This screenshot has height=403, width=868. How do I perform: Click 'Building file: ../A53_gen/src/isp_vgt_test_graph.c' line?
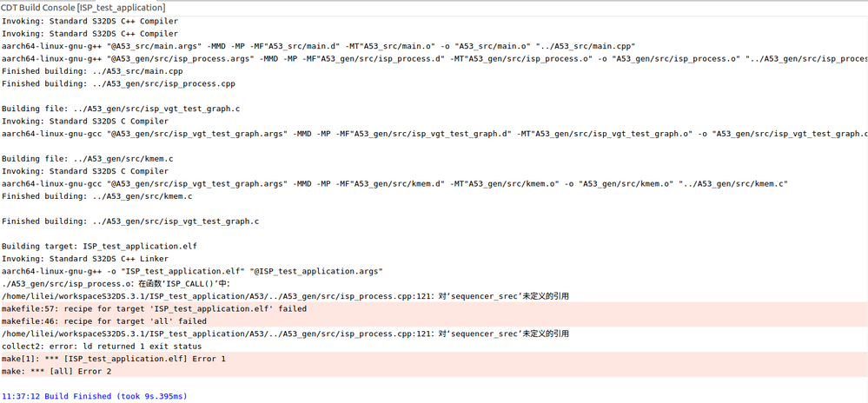[121, 109]
